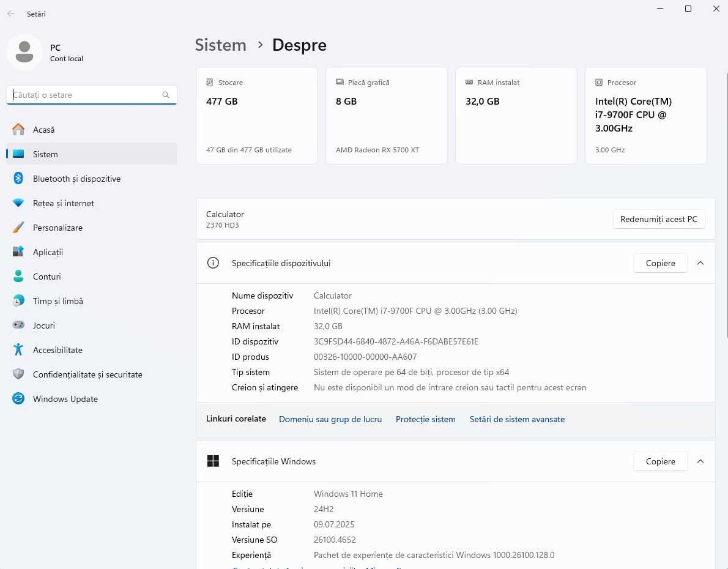Click the vertical scrollbar thumb
This screenshot has width=728, height=569.
click(726, 204)
